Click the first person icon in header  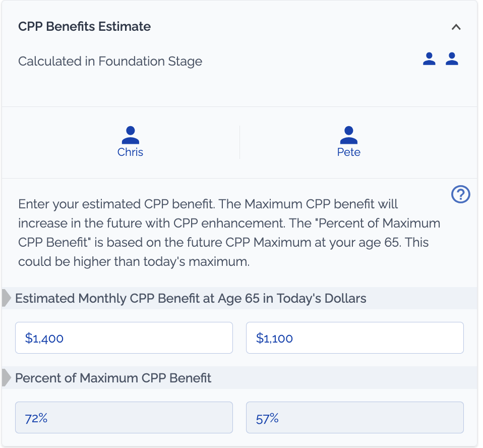tap(429, 59)
